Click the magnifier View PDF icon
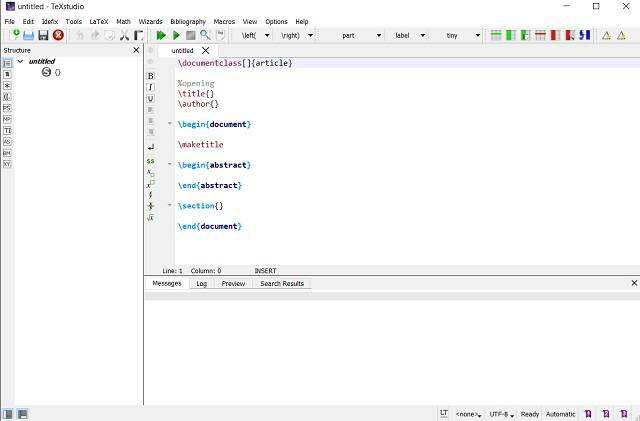The width and height of the screenshot is (640, 421). click(x=205, y=35)
